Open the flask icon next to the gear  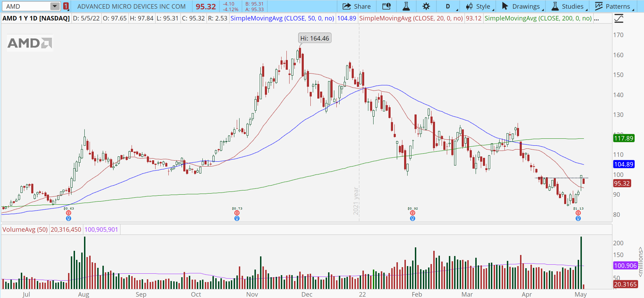coord(406,6)
